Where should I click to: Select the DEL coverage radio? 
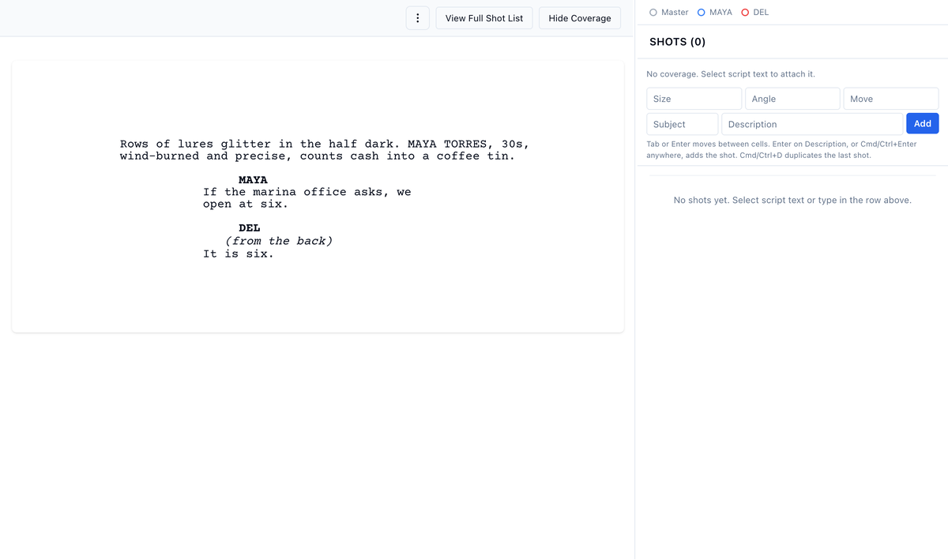[745, 13]
